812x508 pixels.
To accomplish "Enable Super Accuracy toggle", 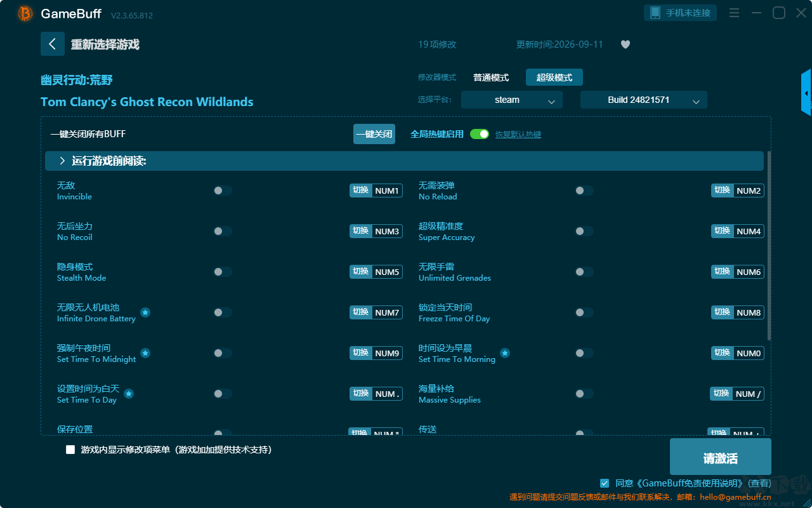I will click(x=584, y=231).
